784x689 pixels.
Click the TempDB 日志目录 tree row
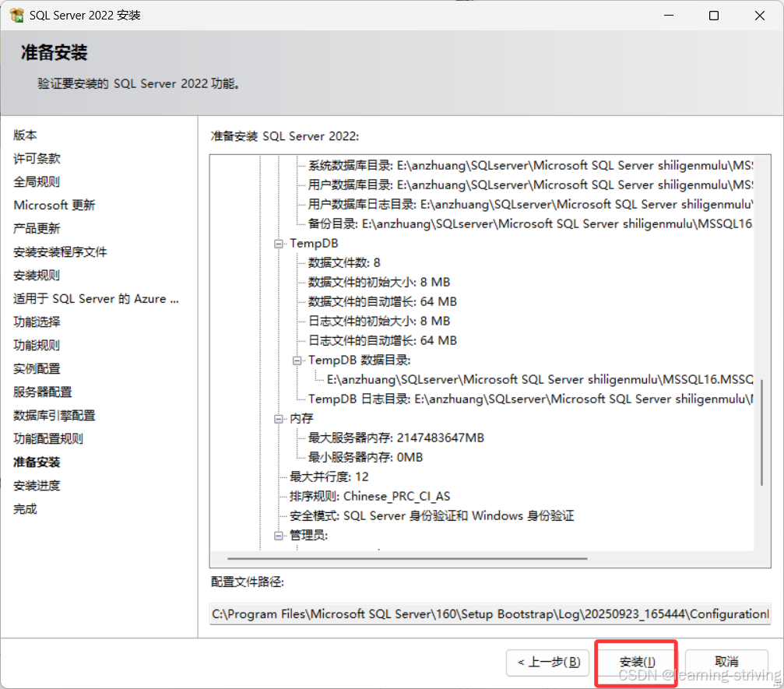[530, 399]
